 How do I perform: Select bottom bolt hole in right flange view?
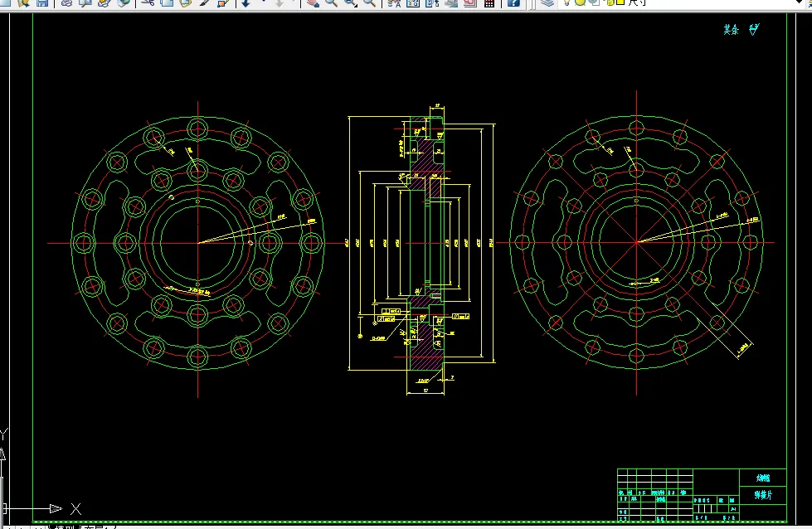pos(636,356)
